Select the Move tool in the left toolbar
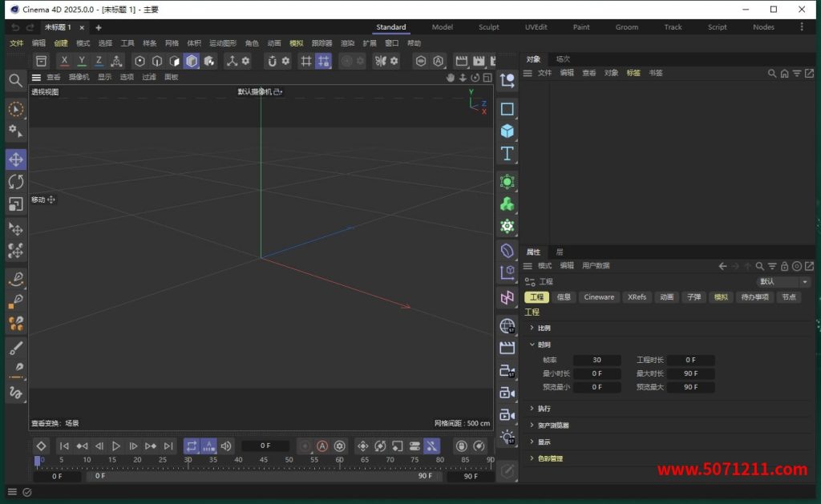Image resolution: width=821 pixels, height=504 pixels. (x=15, y=159)
